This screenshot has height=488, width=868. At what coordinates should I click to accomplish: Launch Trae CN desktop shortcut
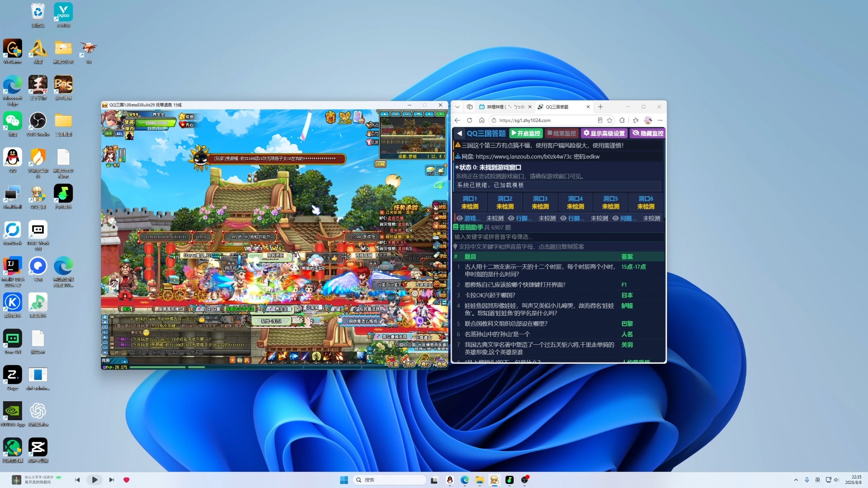(13, 342)
